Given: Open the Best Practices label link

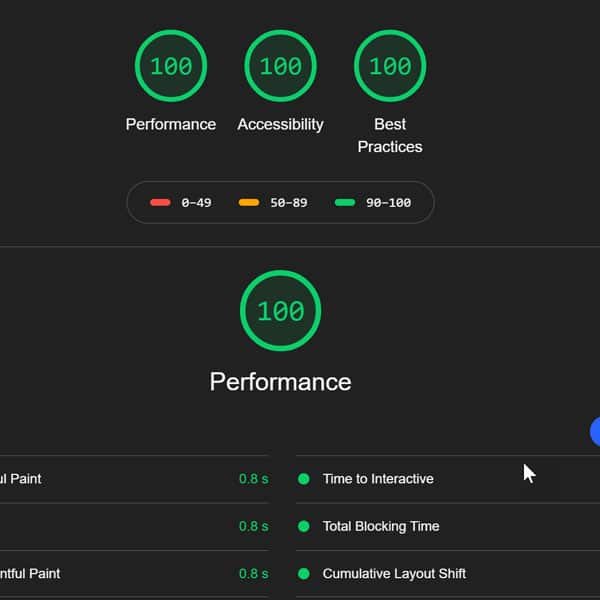Looking at the screenshot, I should [390, 135].
